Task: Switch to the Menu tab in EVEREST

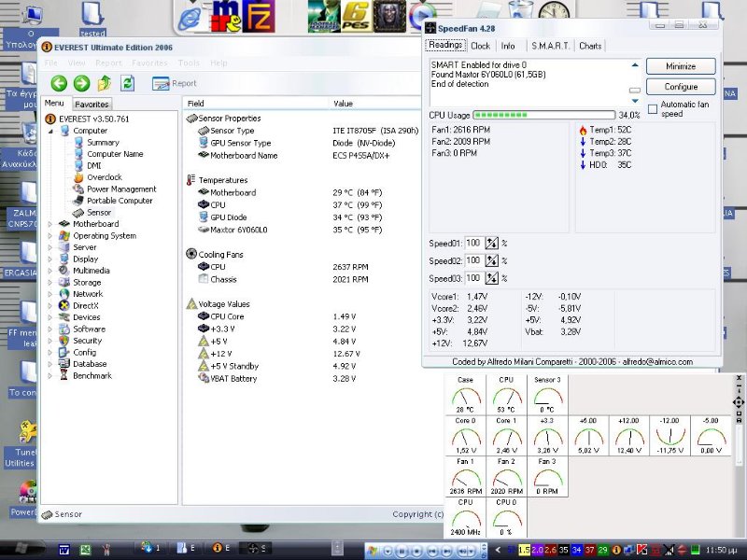Action: coord(54,104)
